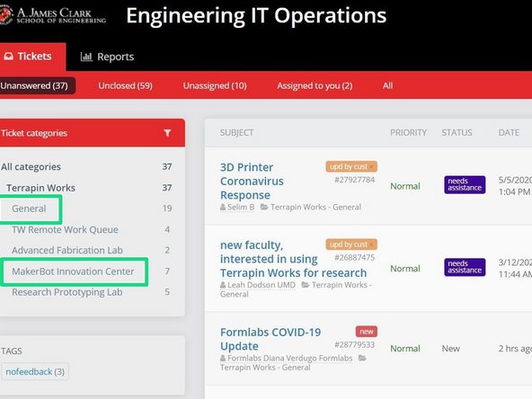Click New status of Formlabs ticket
The width and height of the screenshot is (532, 399).
[x=450, y=349]
